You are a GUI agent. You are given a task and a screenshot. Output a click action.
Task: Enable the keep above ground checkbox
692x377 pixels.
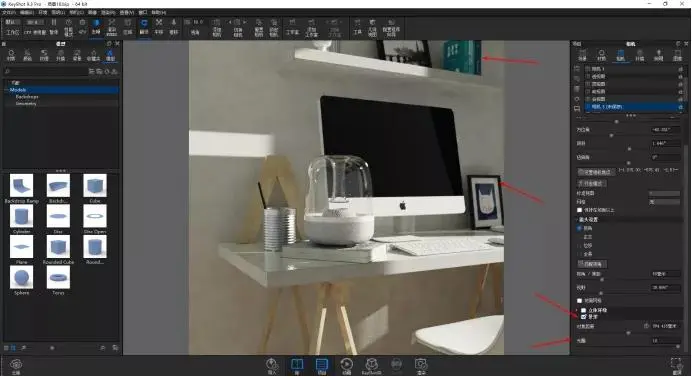[579, 210]
